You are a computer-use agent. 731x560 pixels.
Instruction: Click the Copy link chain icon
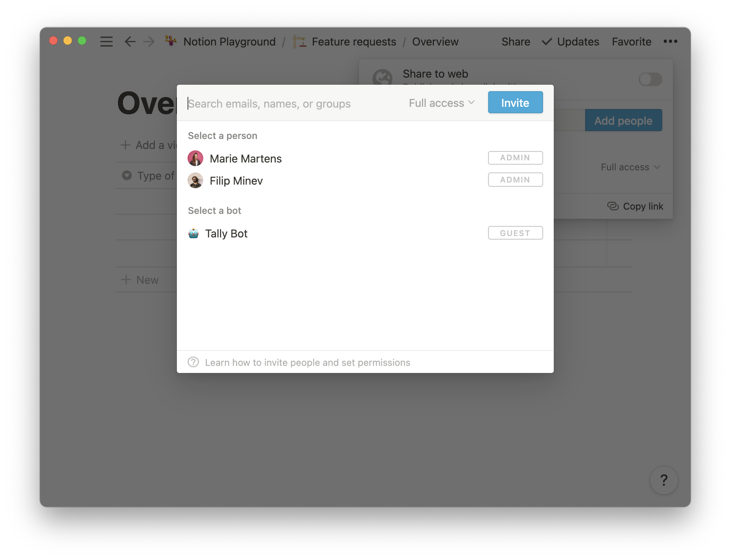click(613, 206)
